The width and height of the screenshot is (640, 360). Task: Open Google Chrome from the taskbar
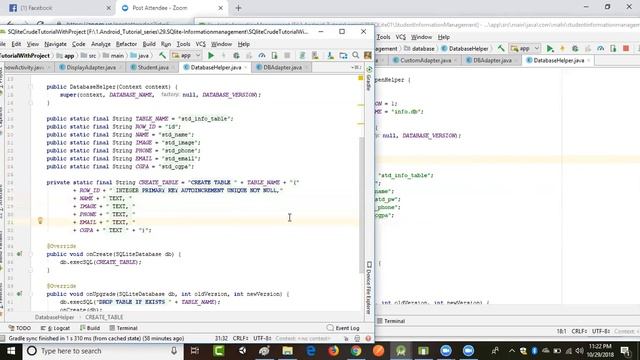[x=356, y=351]
